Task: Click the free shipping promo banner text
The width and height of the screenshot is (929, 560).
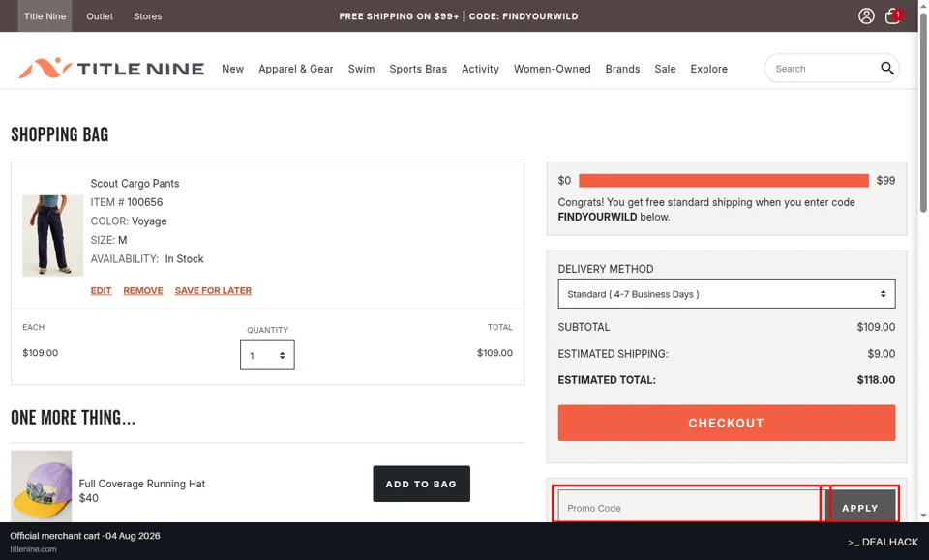Action: coord(459,16)
